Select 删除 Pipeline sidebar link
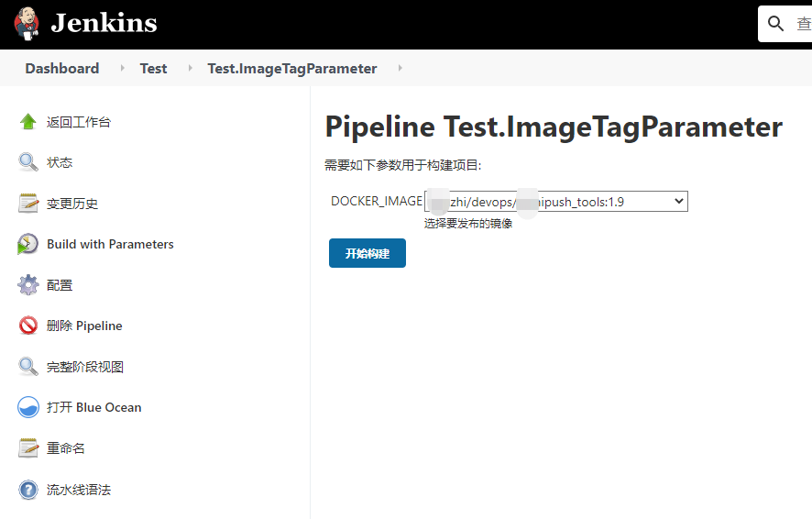 tap(84, 326)
